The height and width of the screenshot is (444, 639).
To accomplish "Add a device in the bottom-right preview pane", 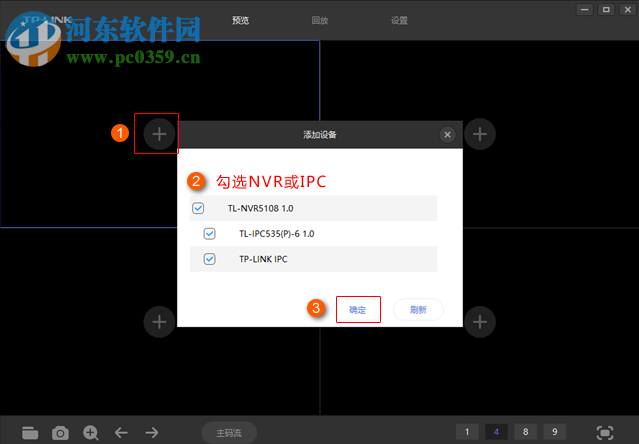I will tap(480, 322).
